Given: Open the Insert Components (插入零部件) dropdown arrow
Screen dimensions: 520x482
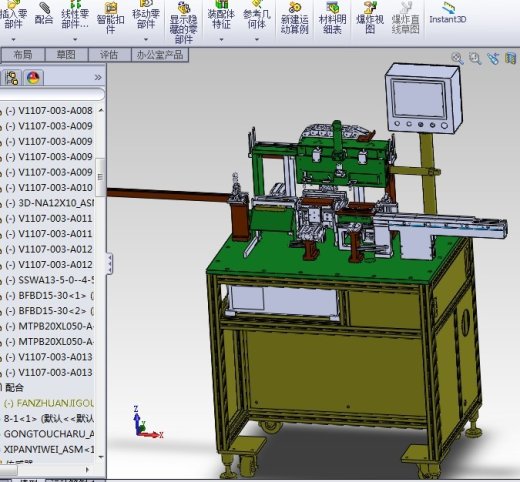Looking at the screenshot, I should (14, 40).
